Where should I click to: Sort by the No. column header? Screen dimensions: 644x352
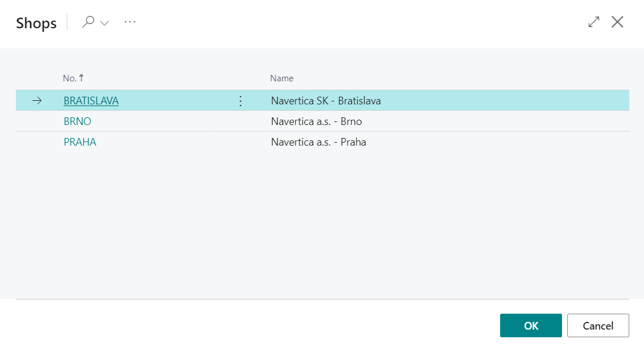73,78
